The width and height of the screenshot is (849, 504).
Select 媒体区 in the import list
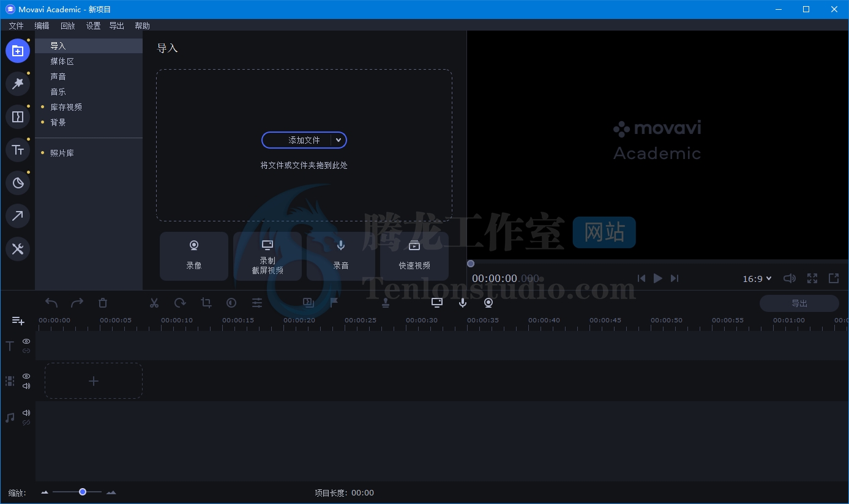(x=89, y=61)
